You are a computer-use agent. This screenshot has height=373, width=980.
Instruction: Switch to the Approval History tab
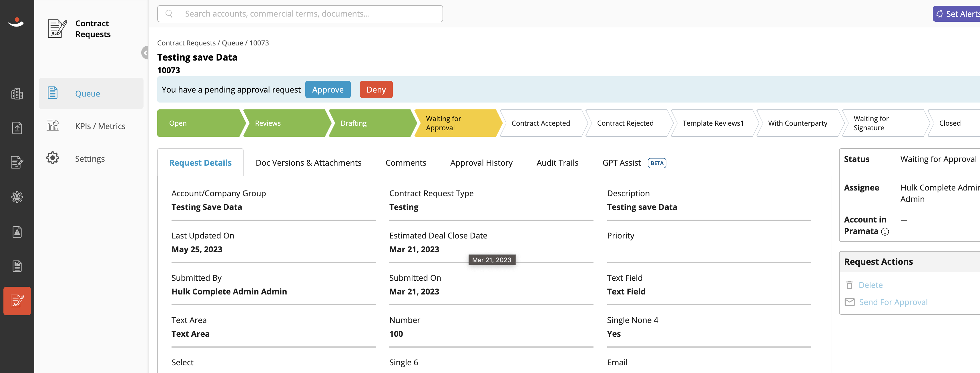tap(481, 163)
